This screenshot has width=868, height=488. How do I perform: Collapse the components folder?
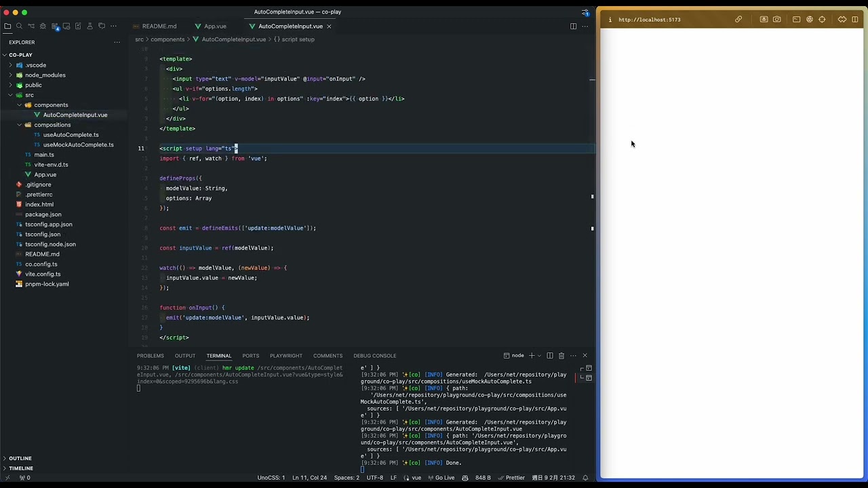pos(19,105)
